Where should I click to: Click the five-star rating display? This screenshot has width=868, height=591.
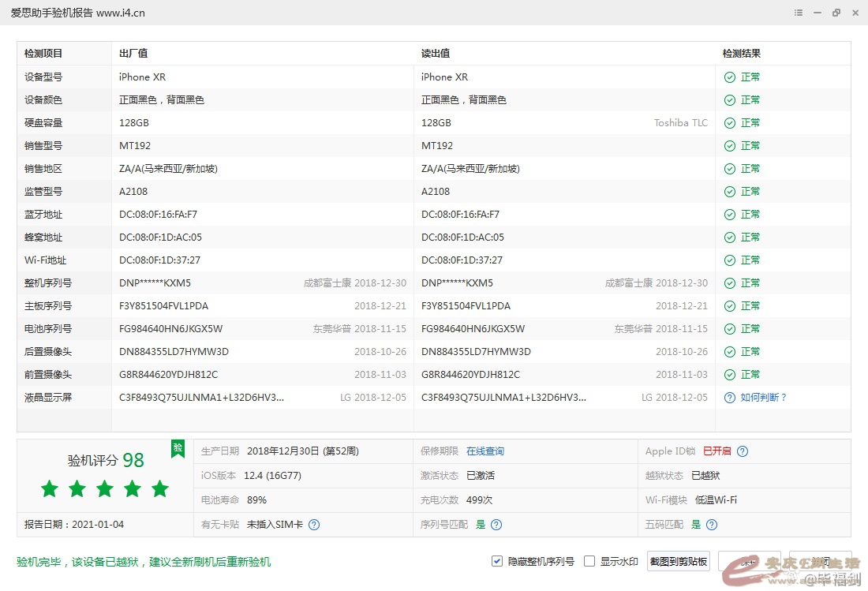point(104,489)
